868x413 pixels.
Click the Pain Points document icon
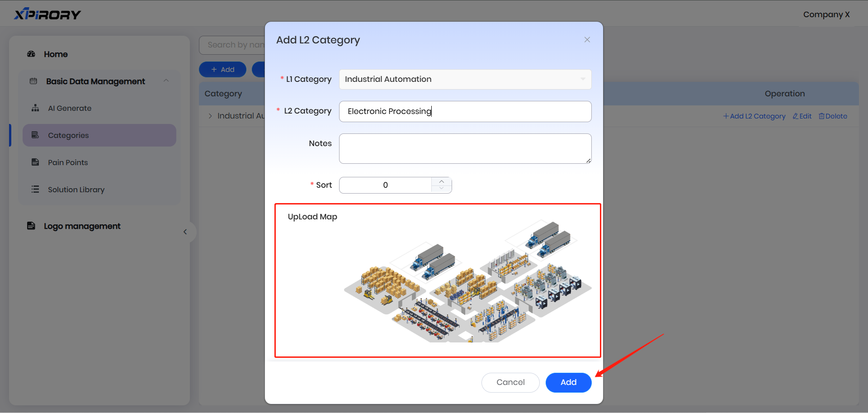pyautogui.click(x=35, y=162)
